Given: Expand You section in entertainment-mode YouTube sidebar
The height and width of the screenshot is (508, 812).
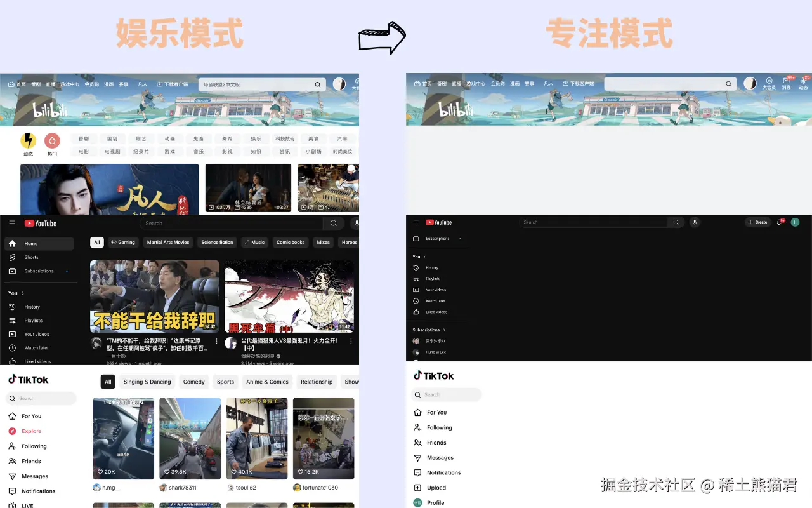Looking at the screenshot, I should point(16,293).
